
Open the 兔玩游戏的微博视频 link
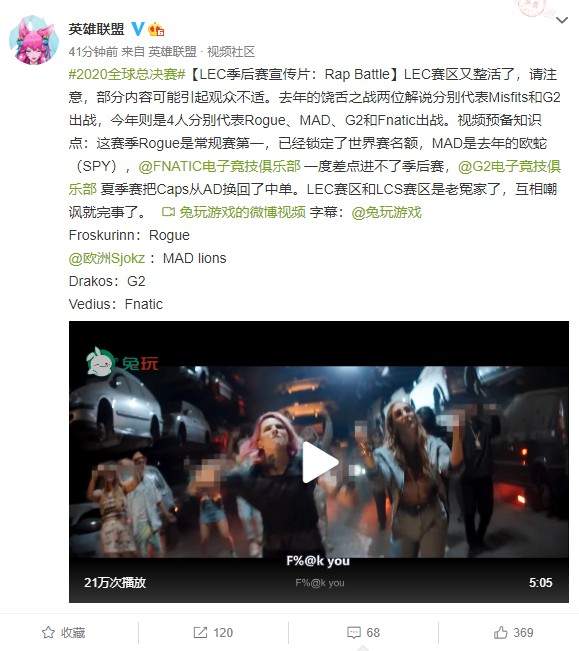click(x=242, y=212)
